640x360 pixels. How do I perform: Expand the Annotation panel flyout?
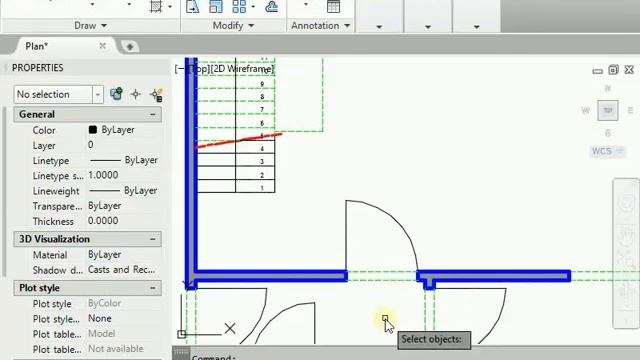[320, 26]
